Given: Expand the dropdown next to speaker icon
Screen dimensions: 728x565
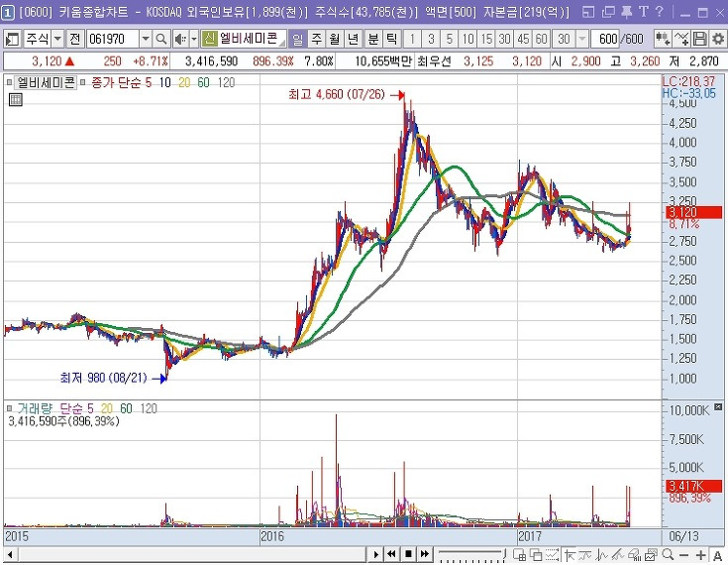Looking at the screenshot, I should click(193, 39).
